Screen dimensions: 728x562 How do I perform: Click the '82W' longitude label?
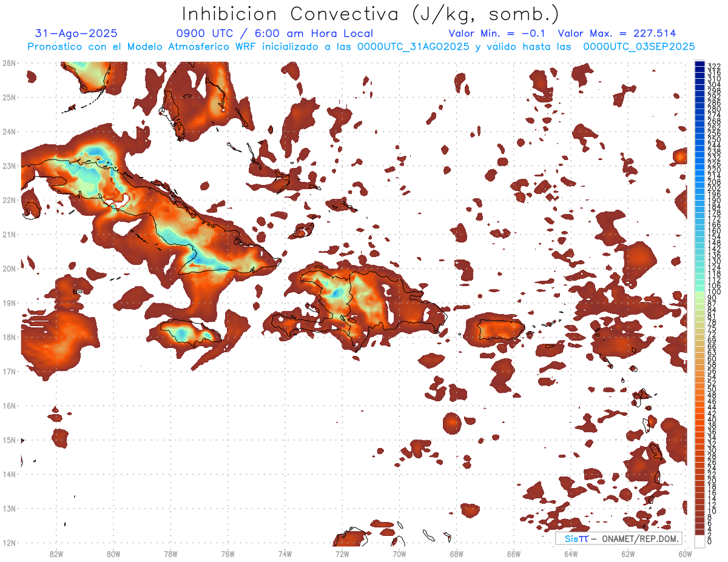[x=56, y=553]
